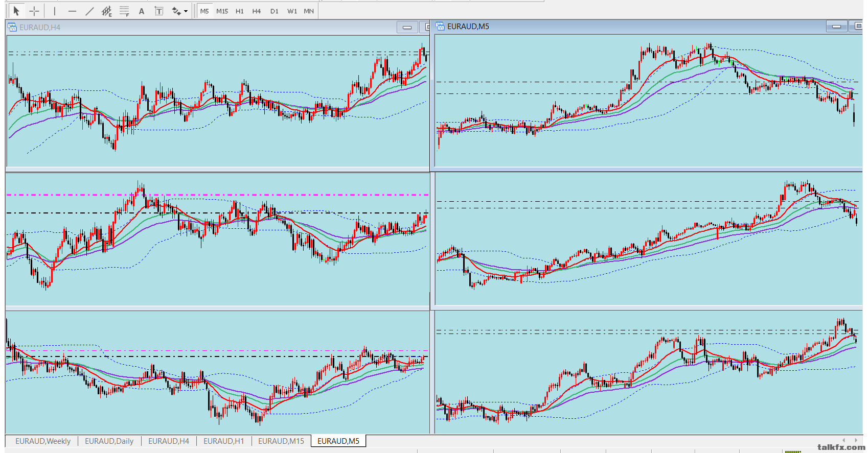Open the EURAUD,H4 chart tab
Screen dimensions: 868x453
(x=169, y=441)
